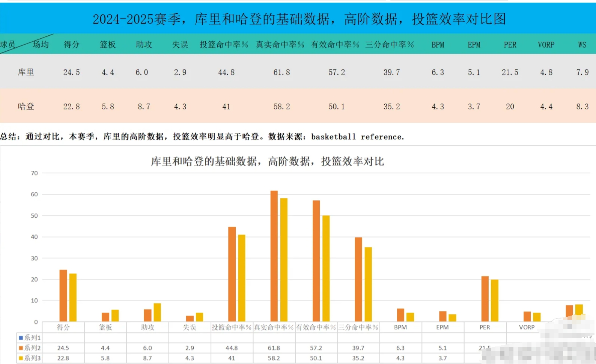
Task: Click the blue 系列1 legend color key
Action: coord(21,338)
